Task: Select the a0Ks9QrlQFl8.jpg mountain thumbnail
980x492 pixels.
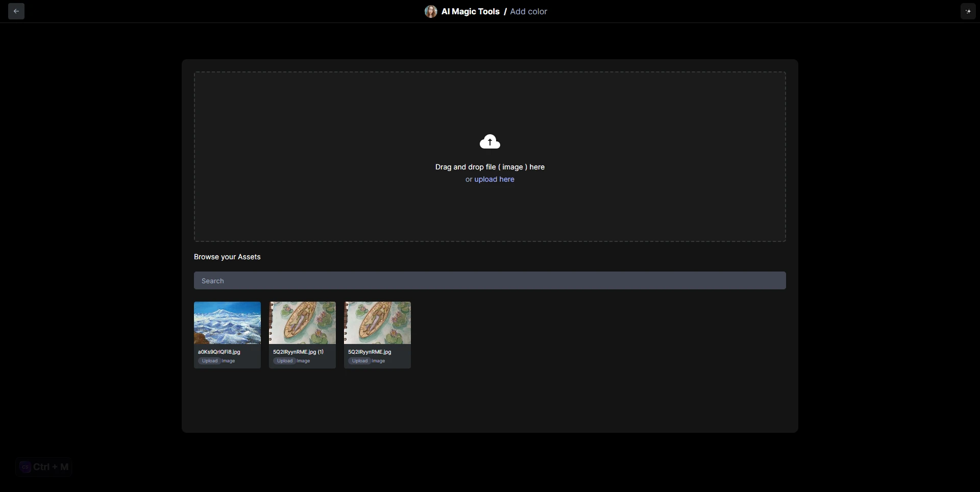Action: 227,323
